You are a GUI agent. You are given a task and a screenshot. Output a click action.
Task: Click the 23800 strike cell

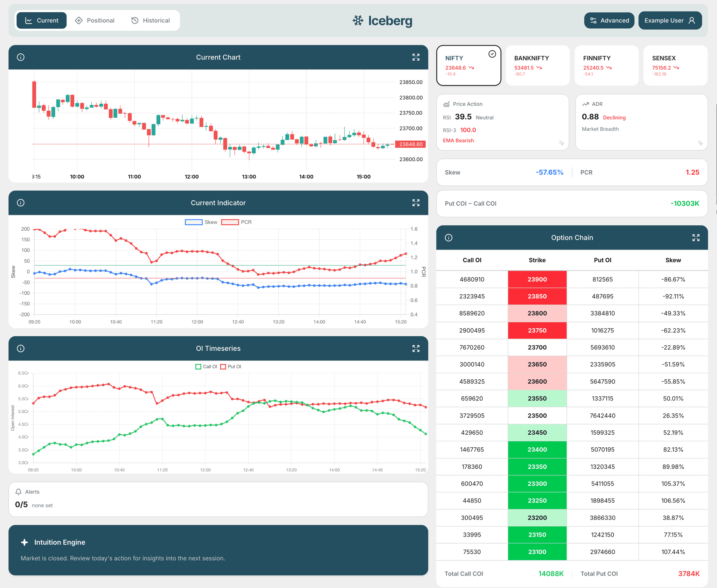(x=537, y=313)
